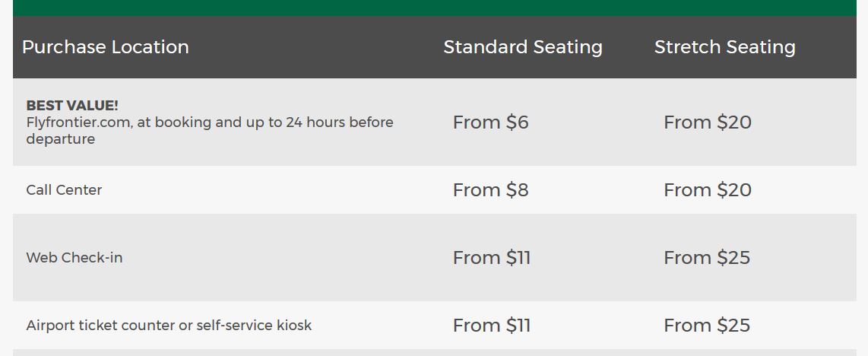Click the 'Airport ticket counter' text
The width and height of the screenshot is (868, 356).
(100, 326)
